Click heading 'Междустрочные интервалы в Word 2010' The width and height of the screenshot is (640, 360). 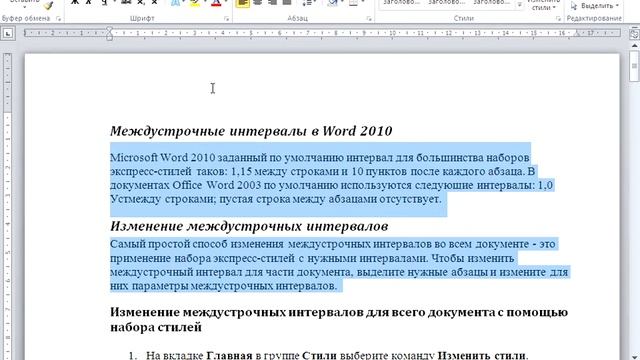point(251,131)
